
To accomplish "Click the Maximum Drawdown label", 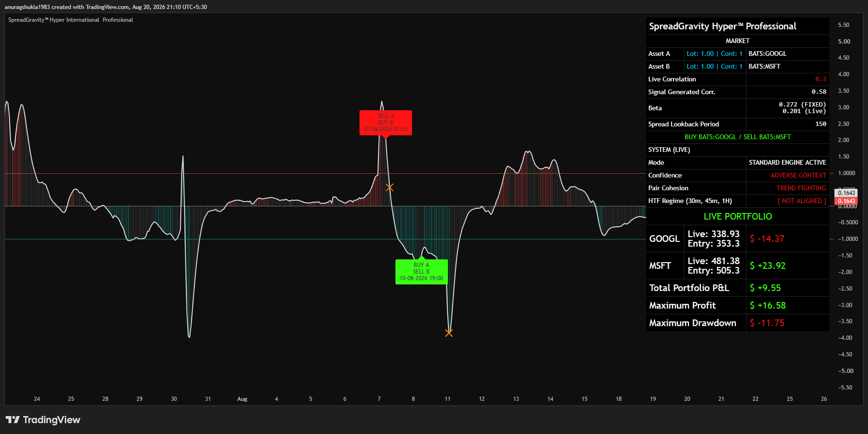I will tap(693, 323).
